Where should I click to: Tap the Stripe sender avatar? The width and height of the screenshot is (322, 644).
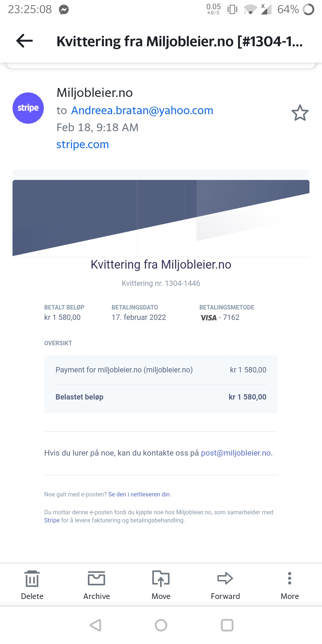click(28, 108)
